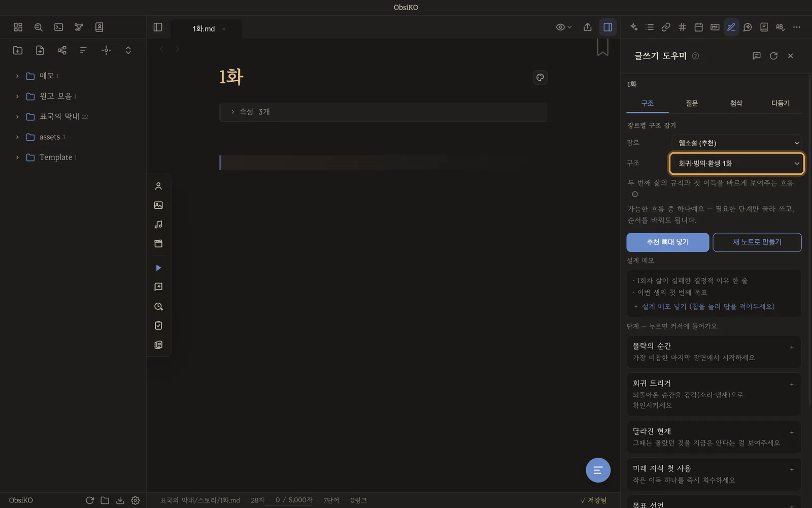Open the reading view eye dropdown
Image resolution: width=812 pixels, height=508 pixels.
click(563, 27)
